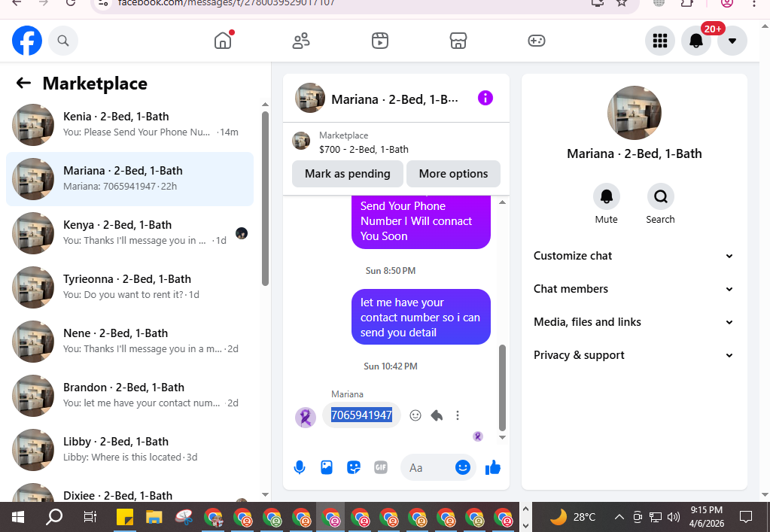Open clock showing 9:15 PM
This screenshot has height=532, width=770.
(707, 517)
